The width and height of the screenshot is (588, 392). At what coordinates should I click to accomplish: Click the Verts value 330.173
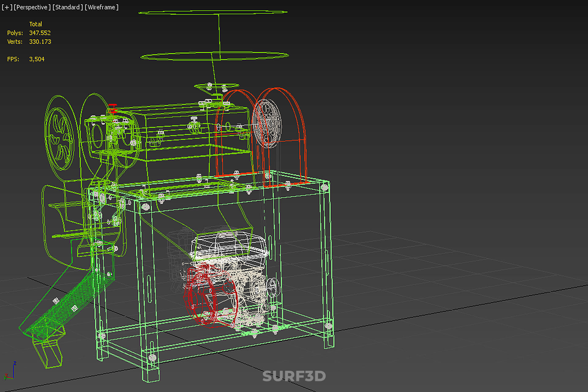pos(40,42)
